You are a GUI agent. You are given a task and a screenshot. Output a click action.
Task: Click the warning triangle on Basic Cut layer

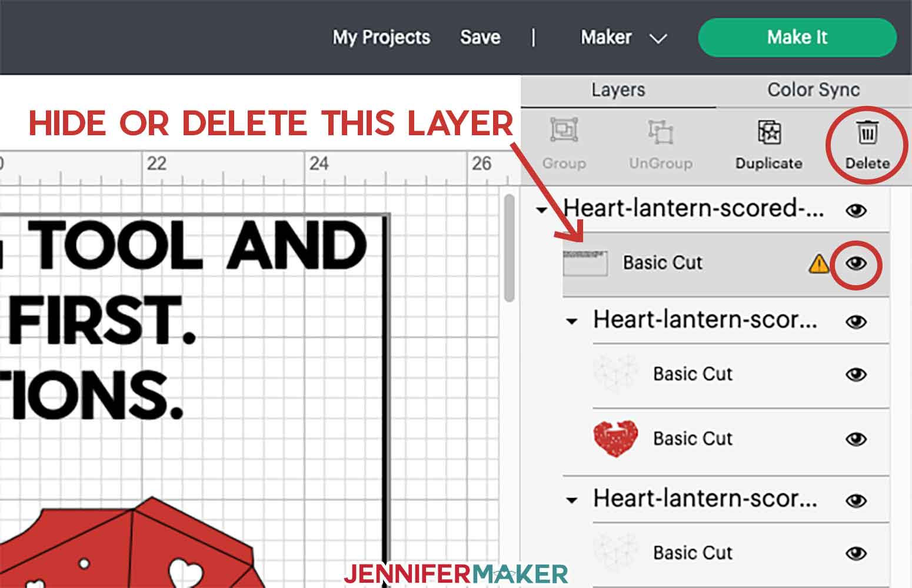click(818, 264)
